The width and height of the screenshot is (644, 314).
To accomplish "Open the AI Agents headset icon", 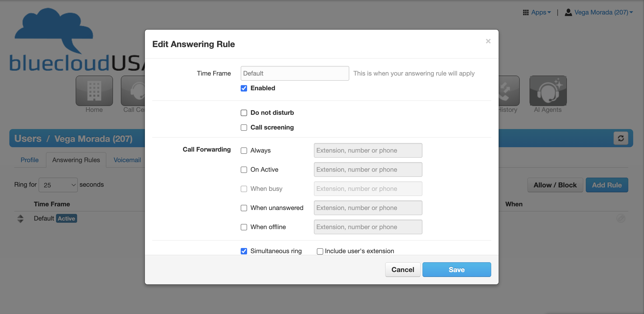I will 548,91.
